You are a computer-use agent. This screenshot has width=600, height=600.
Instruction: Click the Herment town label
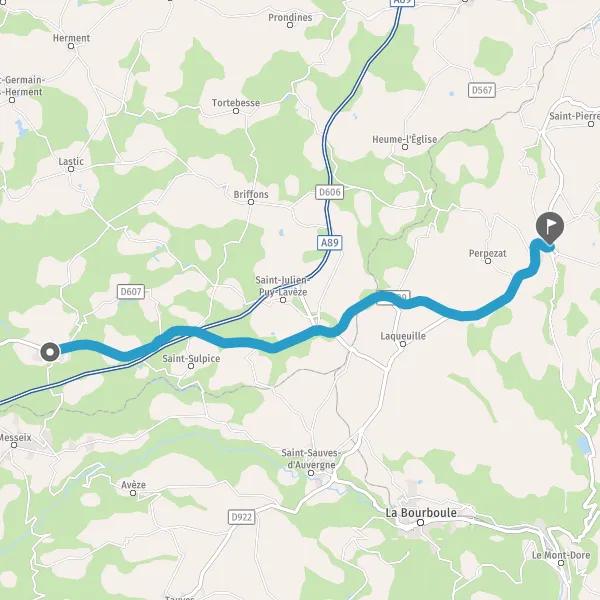[x=72, y=38]
